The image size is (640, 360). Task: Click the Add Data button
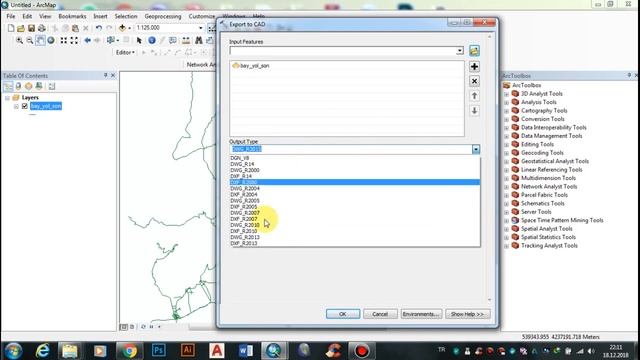pyautogui.click(x=122, y=28)
